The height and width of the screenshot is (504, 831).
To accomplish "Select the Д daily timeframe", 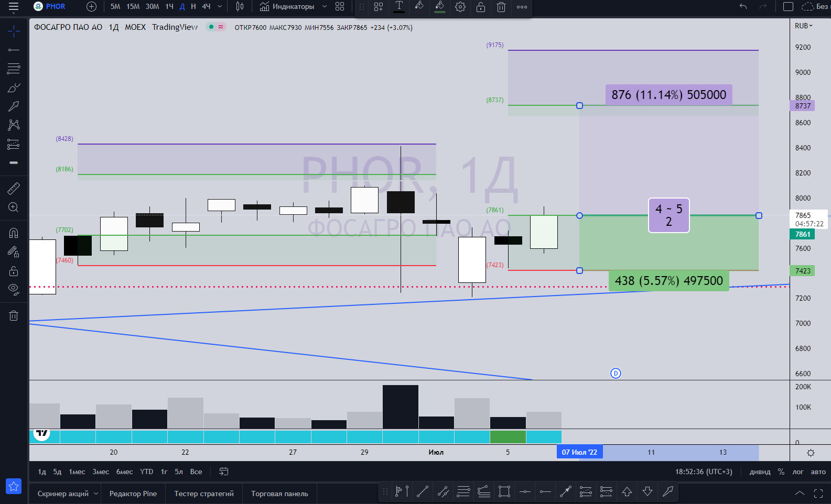I will 182,7.
